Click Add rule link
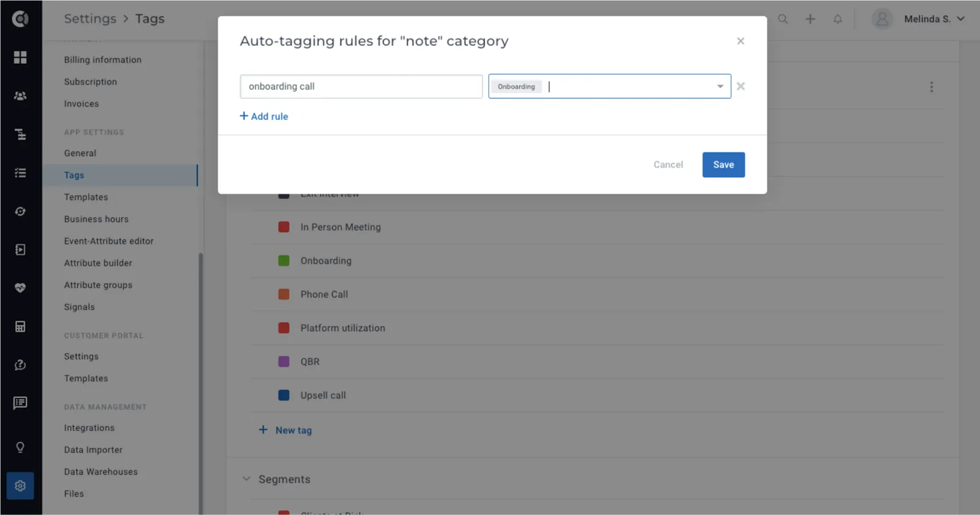The width and height of the screenshot is (980, 515). [264, 116]
